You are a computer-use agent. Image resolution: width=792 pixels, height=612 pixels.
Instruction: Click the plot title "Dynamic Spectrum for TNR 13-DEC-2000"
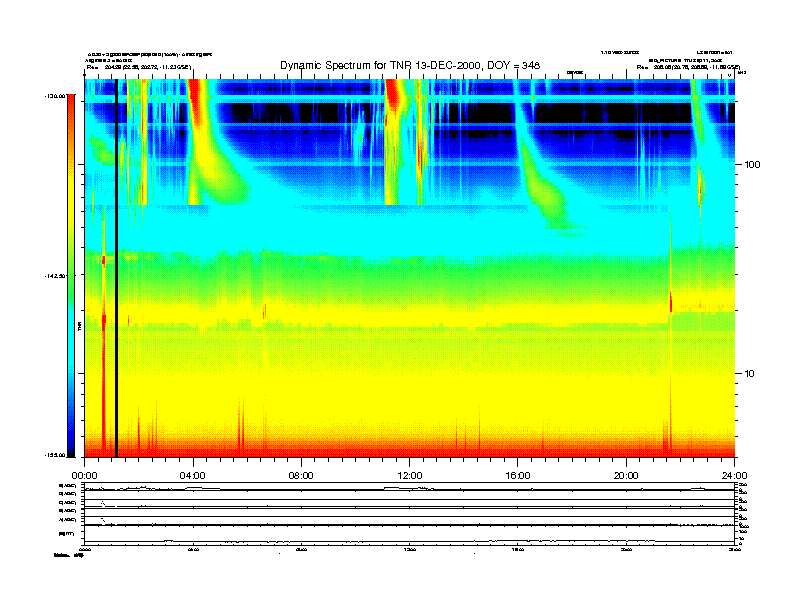380,65
